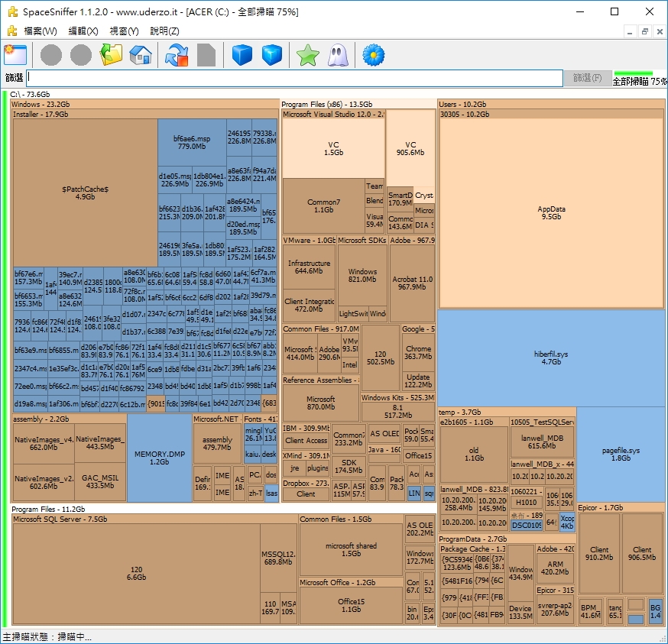Select the ProgramData - 2.7Gb folder header
668x644 pixels.
507,539
